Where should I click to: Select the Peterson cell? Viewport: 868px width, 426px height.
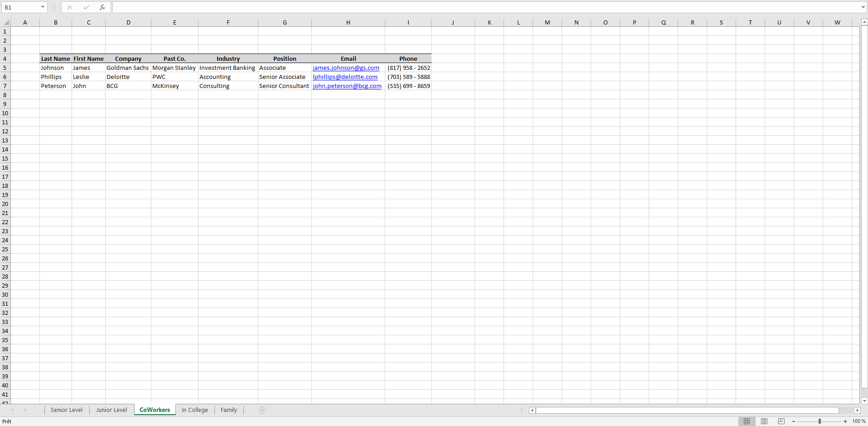click(56, 86)
